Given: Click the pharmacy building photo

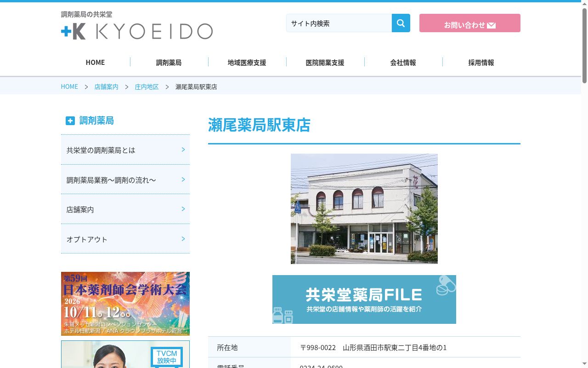Looking at the screenshot, I should tap(364, 209).
